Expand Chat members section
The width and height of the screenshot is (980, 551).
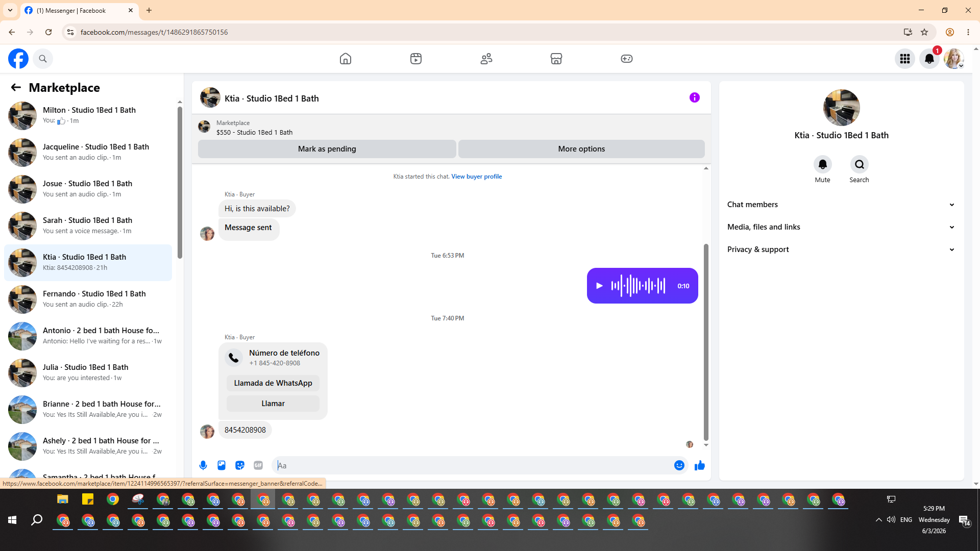pos(841,205)
